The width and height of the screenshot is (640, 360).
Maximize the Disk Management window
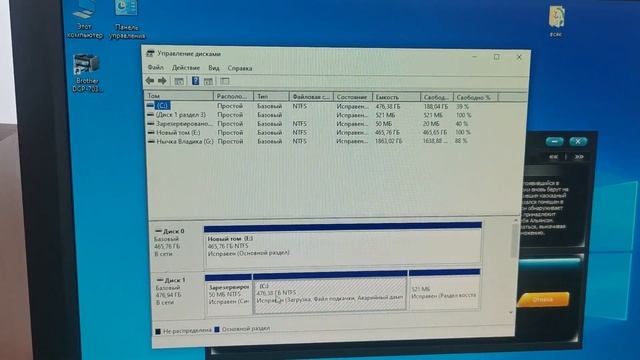496,57
